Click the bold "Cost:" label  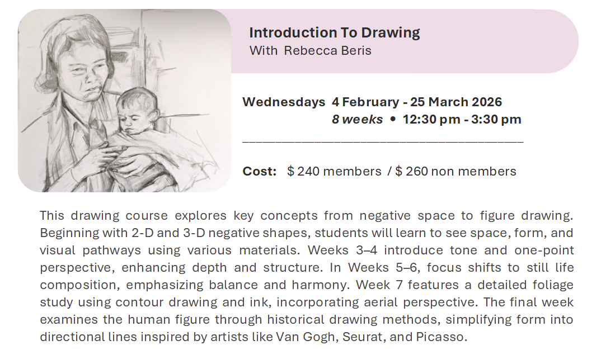260,171
